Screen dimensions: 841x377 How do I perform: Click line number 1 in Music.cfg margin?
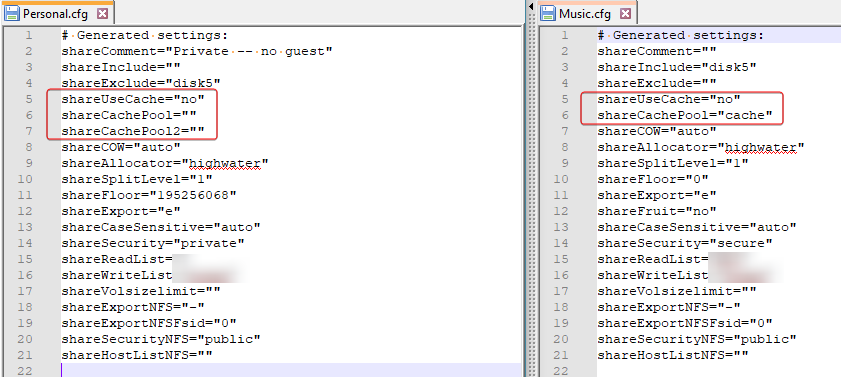(564, 35)
